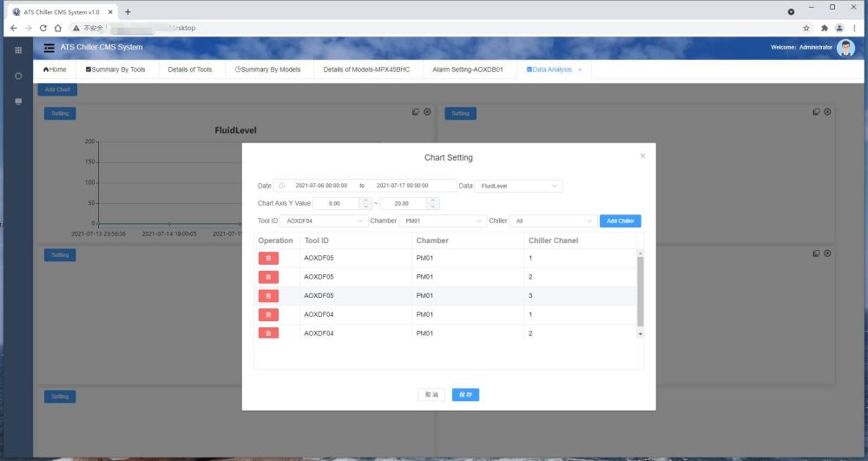Image resolution: width=868 pixels, height=461 pixels.
Task: Close the Data Analysis tab
Action: point(580,69)
